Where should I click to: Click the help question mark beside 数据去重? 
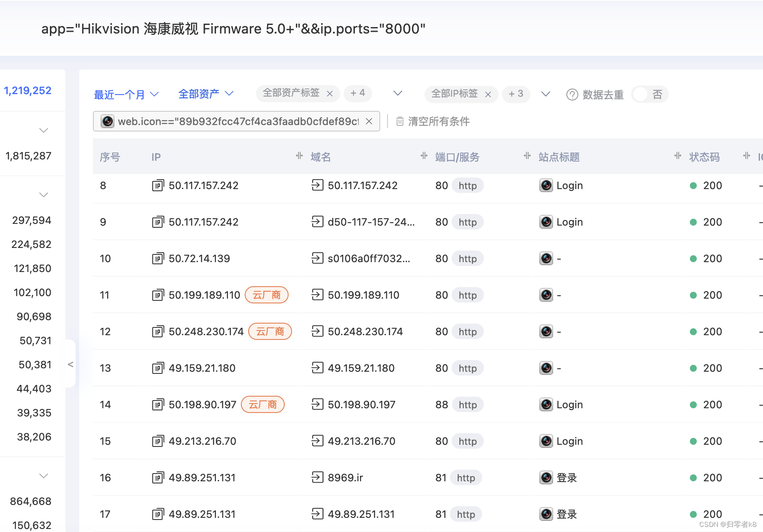point(572,95)
